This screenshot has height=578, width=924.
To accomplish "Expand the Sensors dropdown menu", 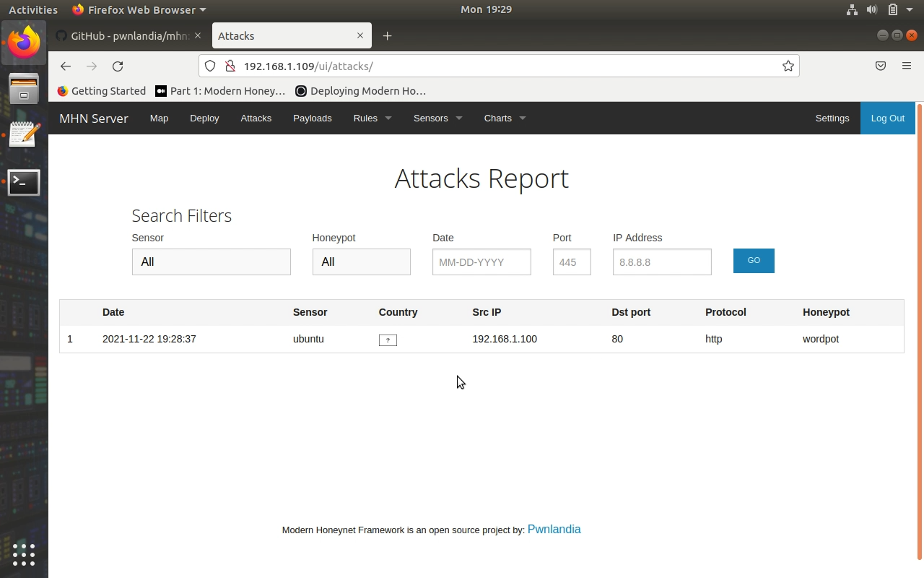I will 437,118.
